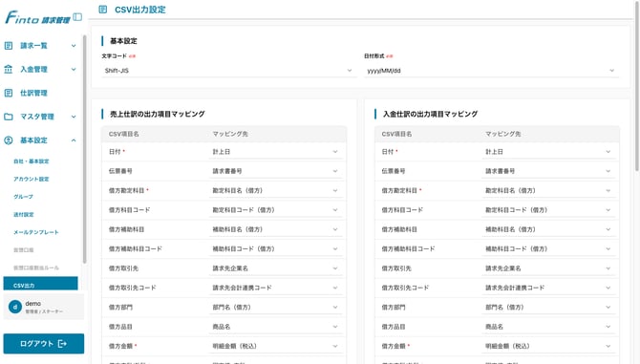Open 売上仕訳 借方取引先コード mapping dropdown
This screenshot has width=640, height=364.
pyautogui.click(x=275, y=289)
